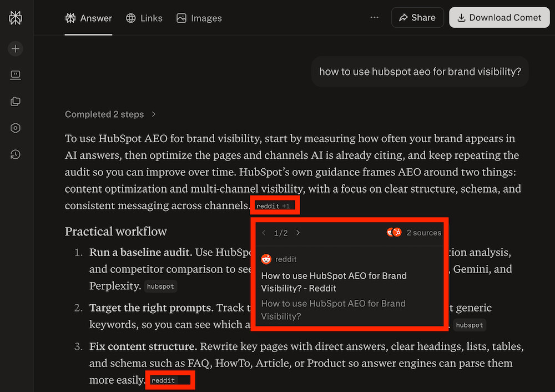The image size is (555, 392).
Task: Start a new thread with the plus icon
Action: click(15, 48)
